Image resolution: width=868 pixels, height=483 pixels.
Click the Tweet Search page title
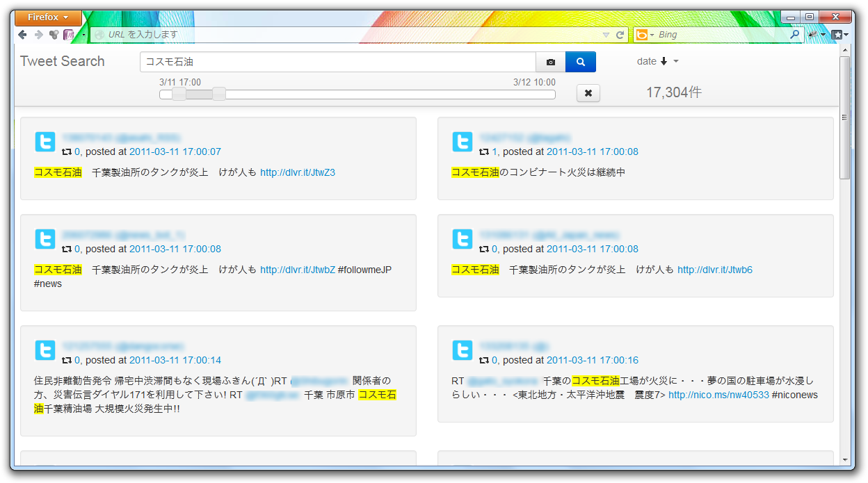tap(63, 61)
